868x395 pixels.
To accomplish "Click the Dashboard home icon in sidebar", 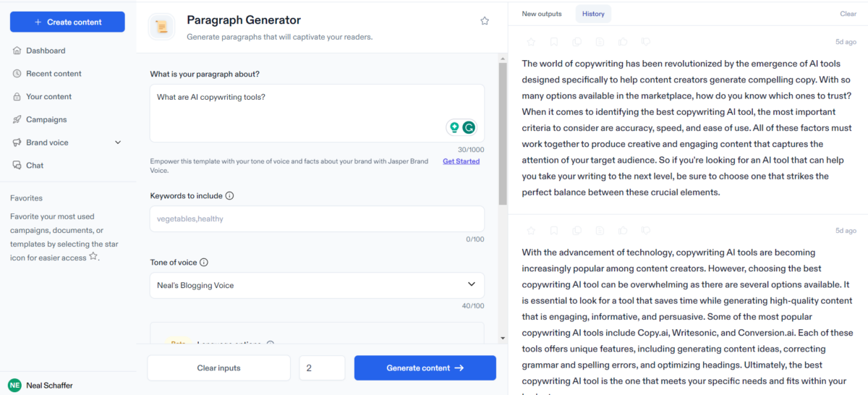I will (17, 51).
